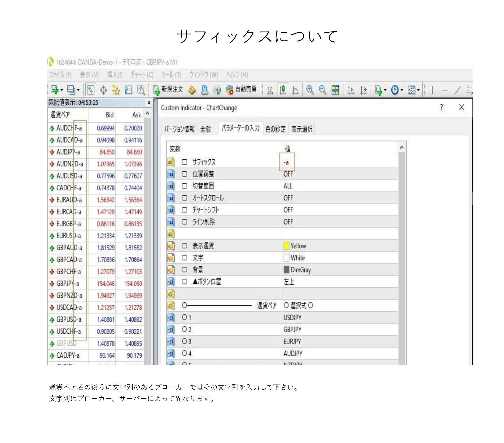Toggle the 自動売買 auto trading button
Viewport: 504px width, 443px height.
241,90
